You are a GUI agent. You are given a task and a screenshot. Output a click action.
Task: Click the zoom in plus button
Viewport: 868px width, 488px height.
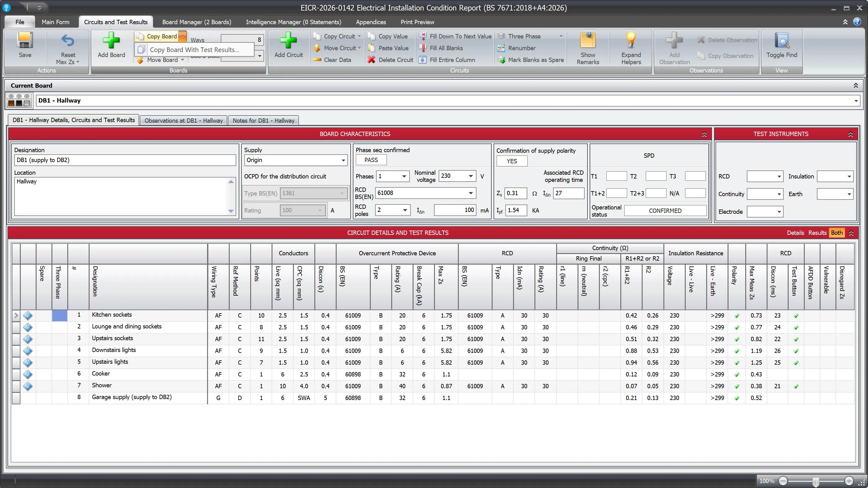[848, 481]
